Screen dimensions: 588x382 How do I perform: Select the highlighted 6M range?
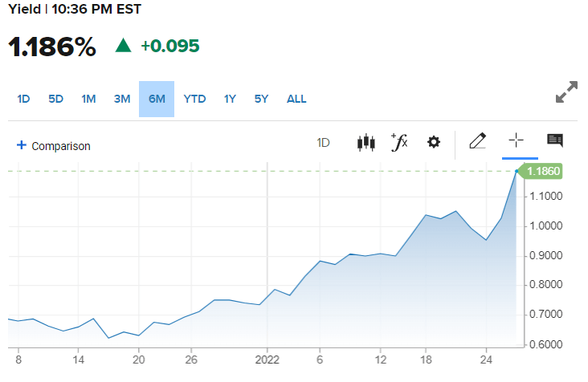point(157,100)
